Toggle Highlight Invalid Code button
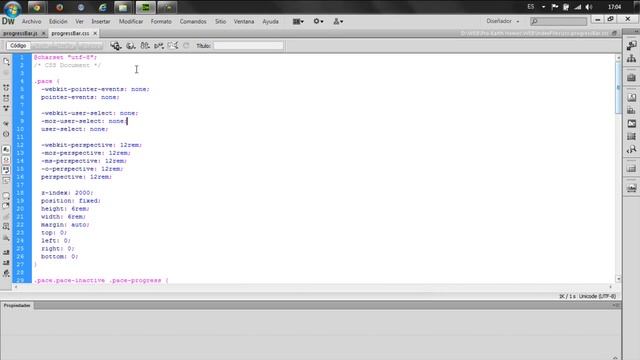640x360 pixels. click(6, 160)
